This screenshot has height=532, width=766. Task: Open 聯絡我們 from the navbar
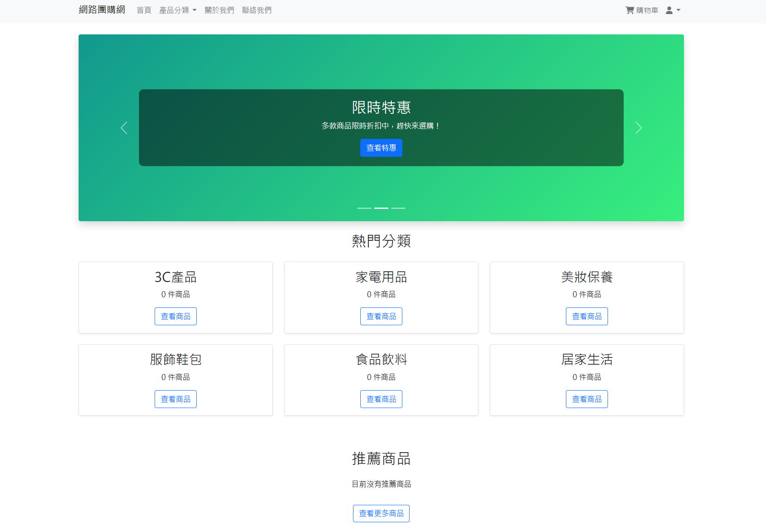click(257, 10)
